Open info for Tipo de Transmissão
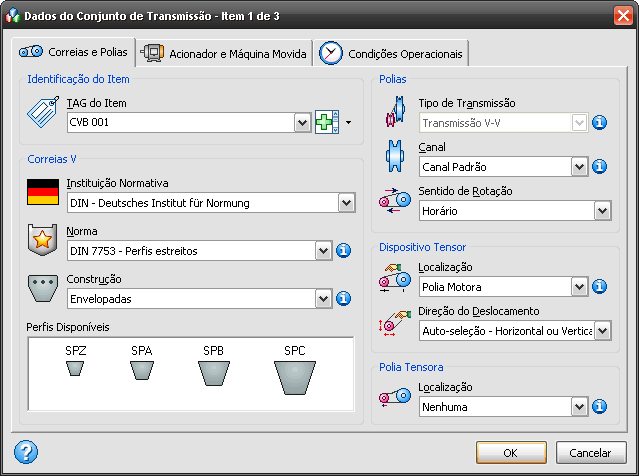 click(x=599, y=123)
